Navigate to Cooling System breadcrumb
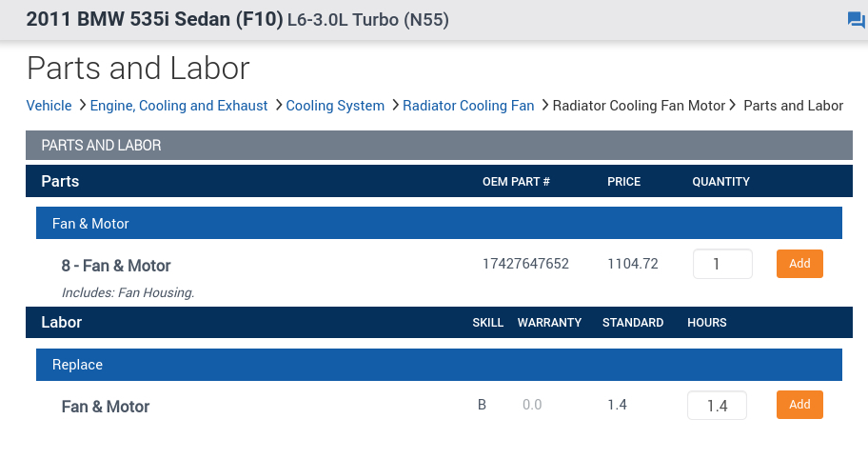Screen dimensions: 868x459 point(335,106)
